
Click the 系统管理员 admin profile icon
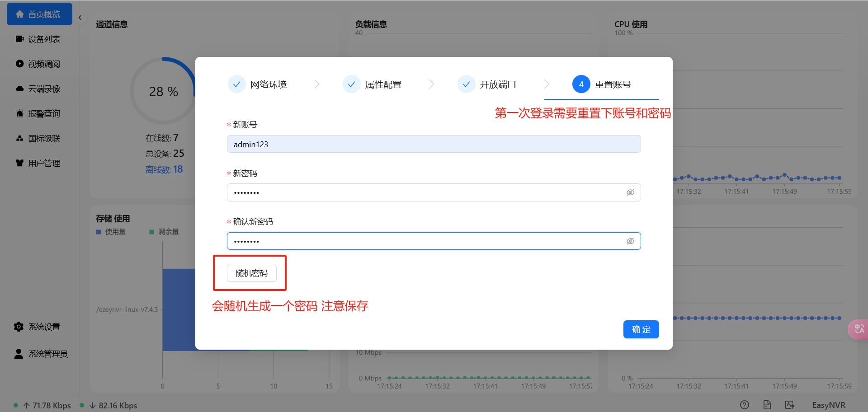pos(19,354)
